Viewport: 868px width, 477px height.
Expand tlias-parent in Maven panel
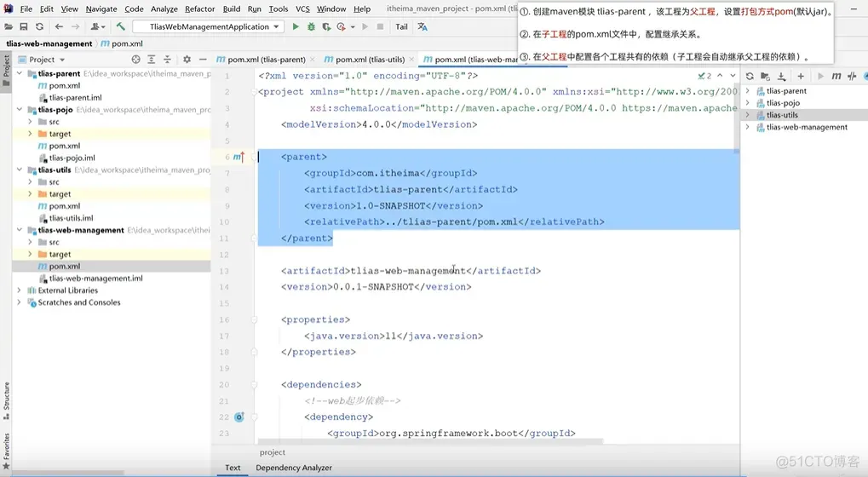point(748,91)
